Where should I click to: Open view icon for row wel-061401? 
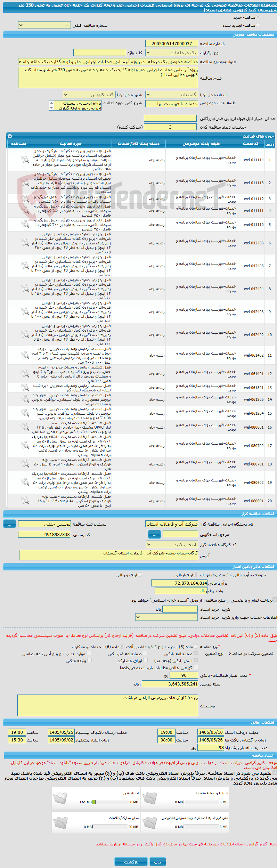point(25,374)
